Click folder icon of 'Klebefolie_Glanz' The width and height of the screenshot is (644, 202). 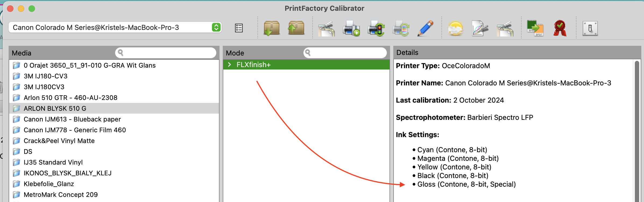16,184
